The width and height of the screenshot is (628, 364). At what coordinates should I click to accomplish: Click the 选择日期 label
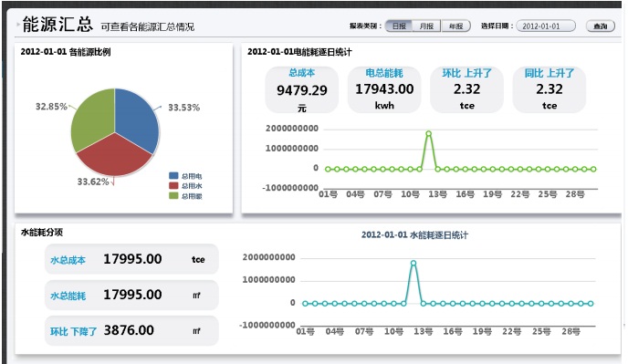(x=497, y=26)
